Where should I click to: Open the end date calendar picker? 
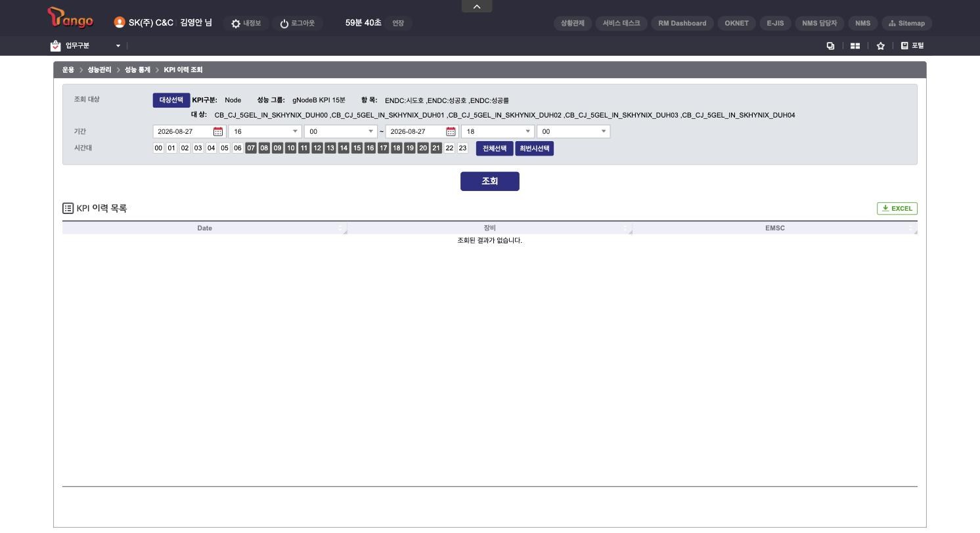451,131
